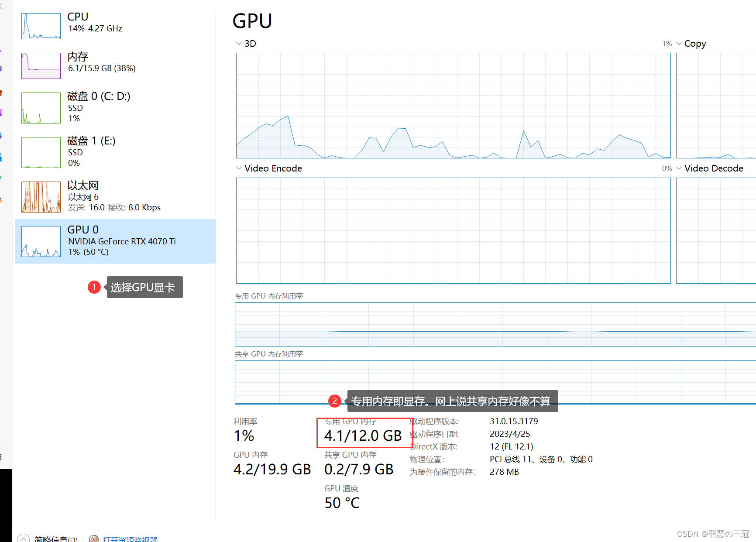Click the 共享 GPU 内存利用率 graph
The image size is (756, 542).
point(495,382)
